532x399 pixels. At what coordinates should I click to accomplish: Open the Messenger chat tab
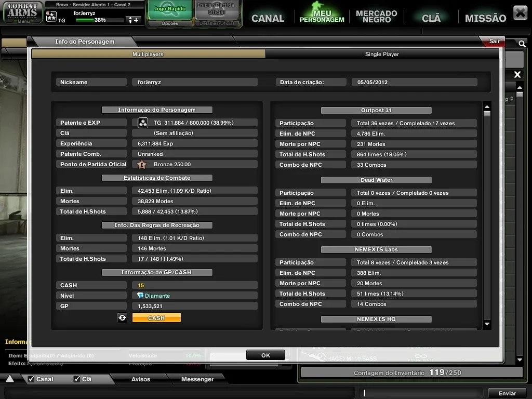pyautogui.click(x=197, y=379)
